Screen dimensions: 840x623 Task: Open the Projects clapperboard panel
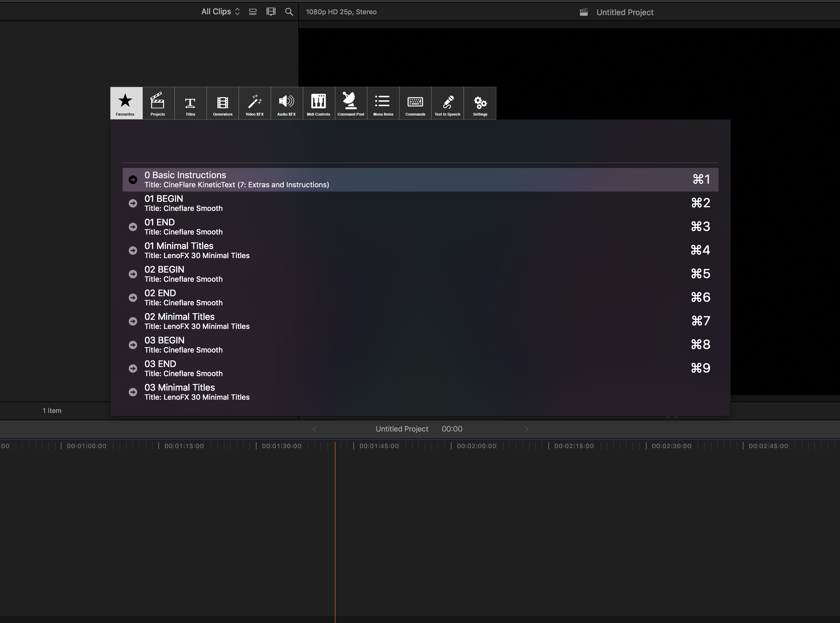point(158,103)
